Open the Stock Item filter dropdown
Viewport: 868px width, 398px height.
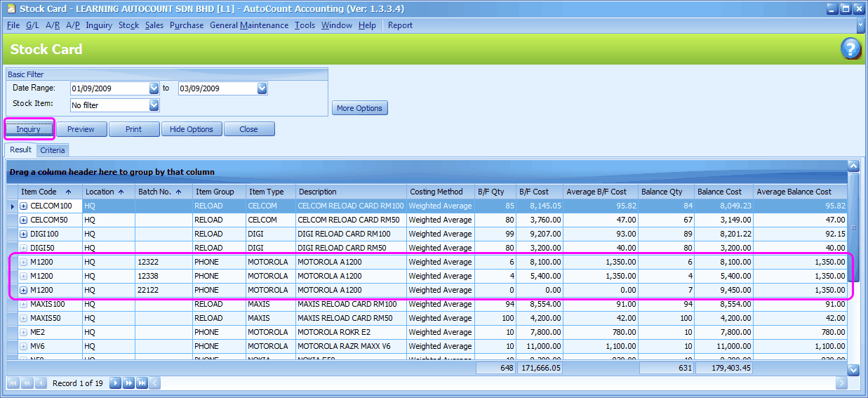click(154, 106)
